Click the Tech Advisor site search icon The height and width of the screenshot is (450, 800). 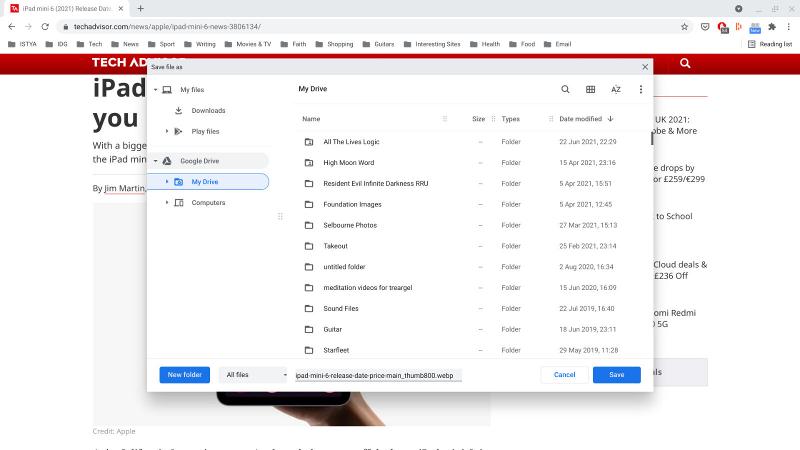pos(685,63)
